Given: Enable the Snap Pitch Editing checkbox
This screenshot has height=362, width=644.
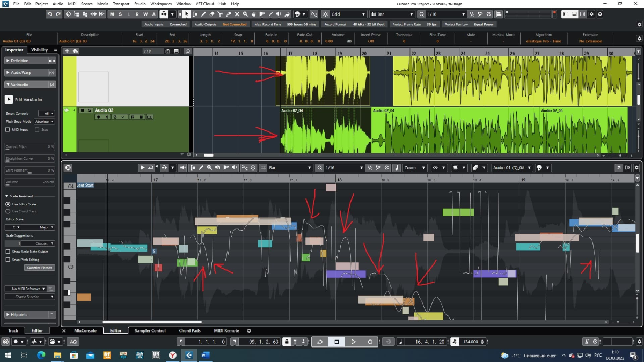Looking at the screenshot, I should click(x=8, y=260).
